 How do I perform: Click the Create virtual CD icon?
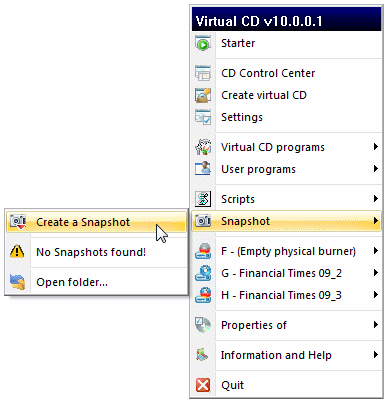coord(203,95)
